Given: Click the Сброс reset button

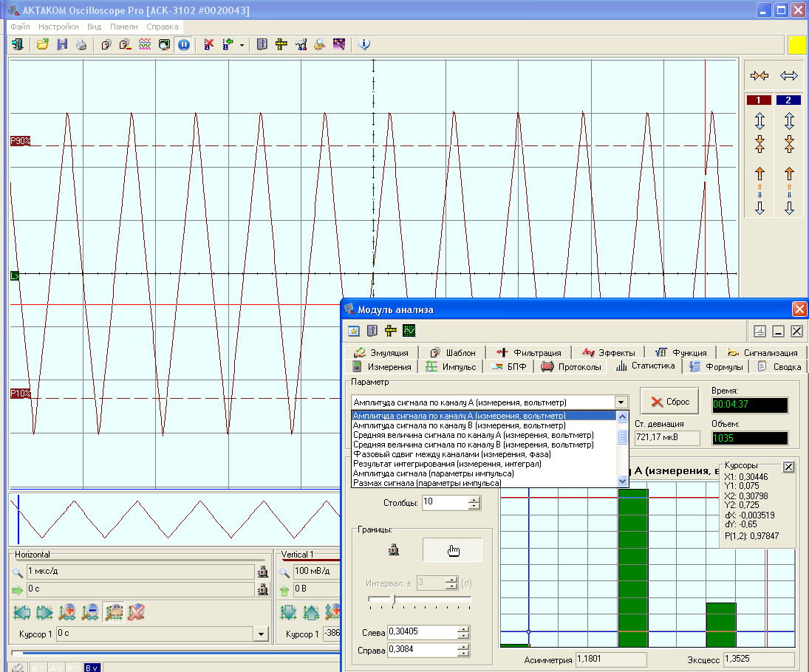Looking at the screenshot, I should (x=669, y=402).
